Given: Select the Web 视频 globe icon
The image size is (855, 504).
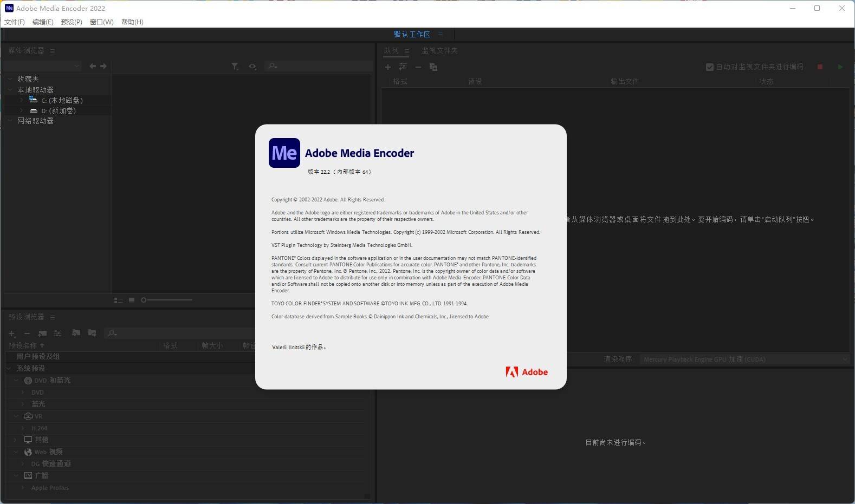Looking at the screenshot, I should (x=28, y=452).
